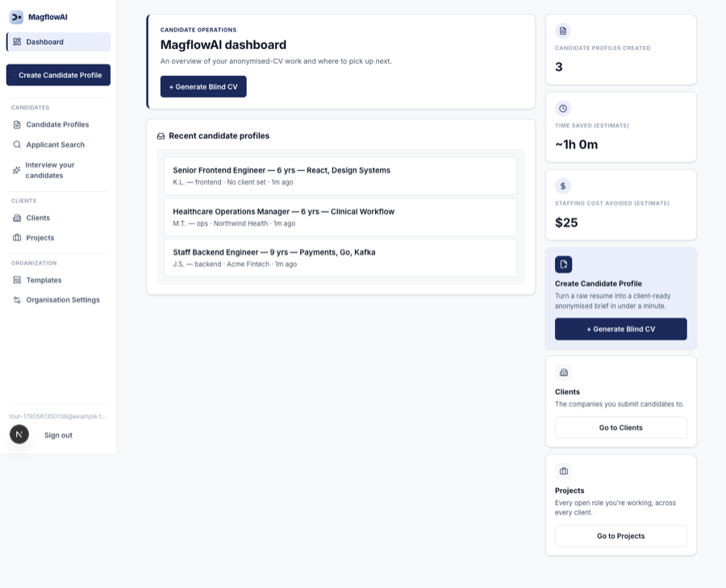Open Interview your candidates
This screenshot has width=726, height=588.
coord(58,170)
